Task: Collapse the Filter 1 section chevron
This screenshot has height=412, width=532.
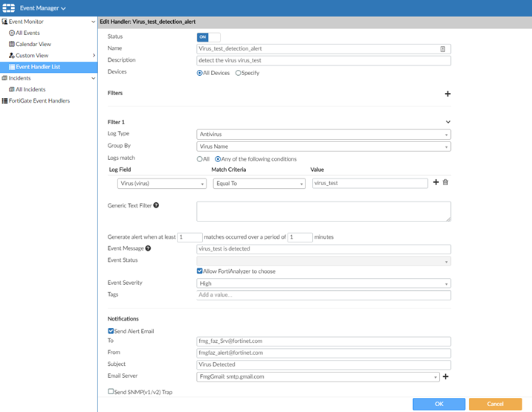Action: (447, 121)
